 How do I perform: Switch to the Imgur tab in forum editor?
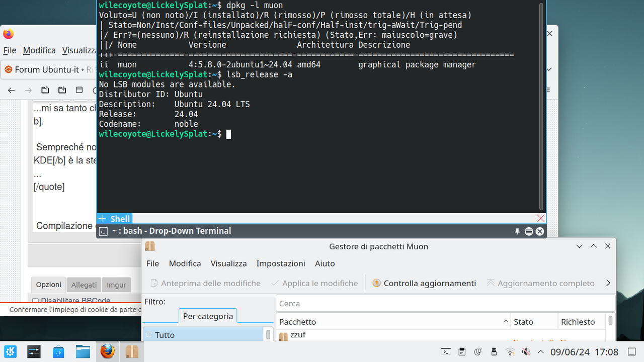point(116,285)
